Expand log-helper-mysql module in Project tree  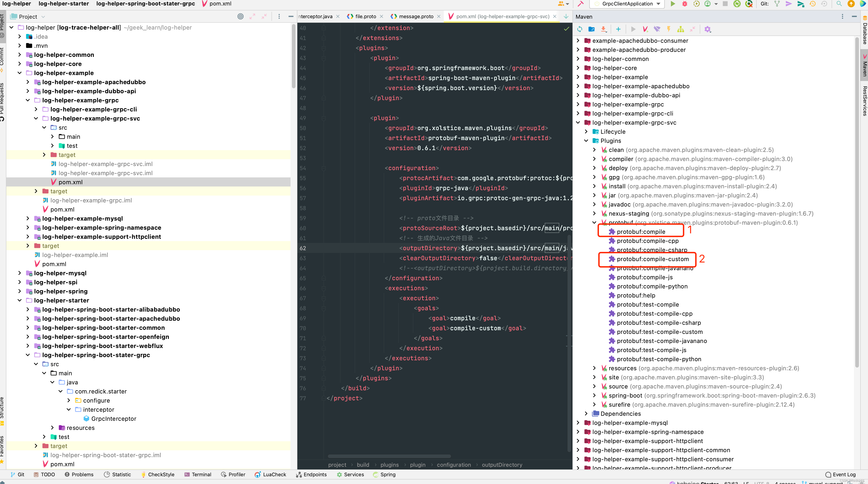[20, 273]
